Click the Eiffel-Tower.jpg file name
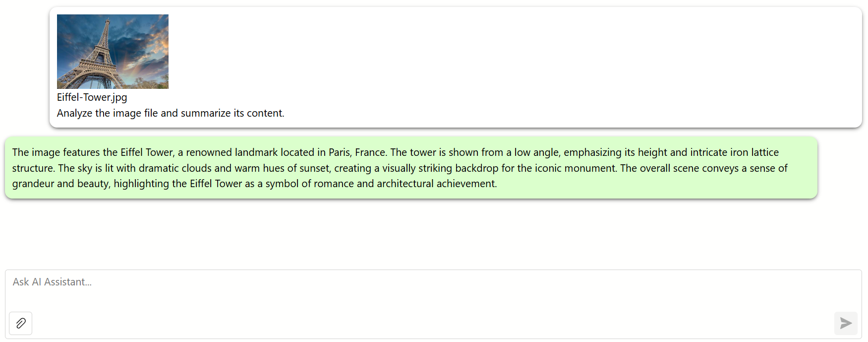 [92, 97]
